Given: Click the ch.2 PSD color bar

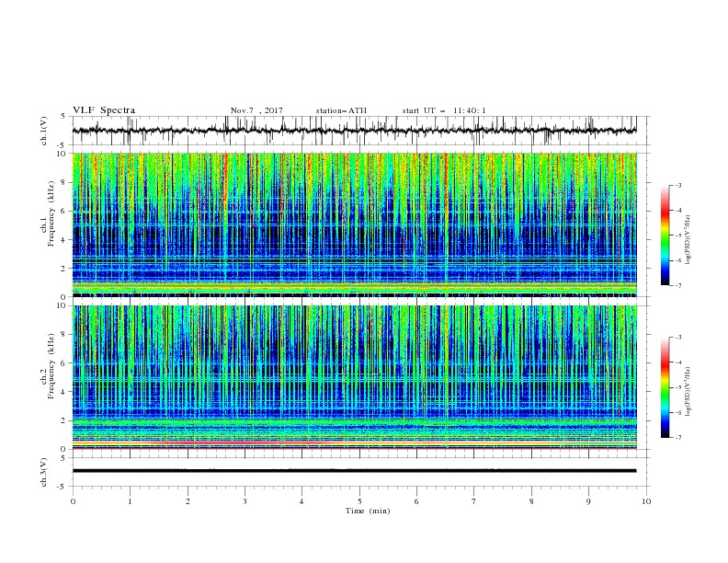Looking at the screenshot, I should coord(665,387).
